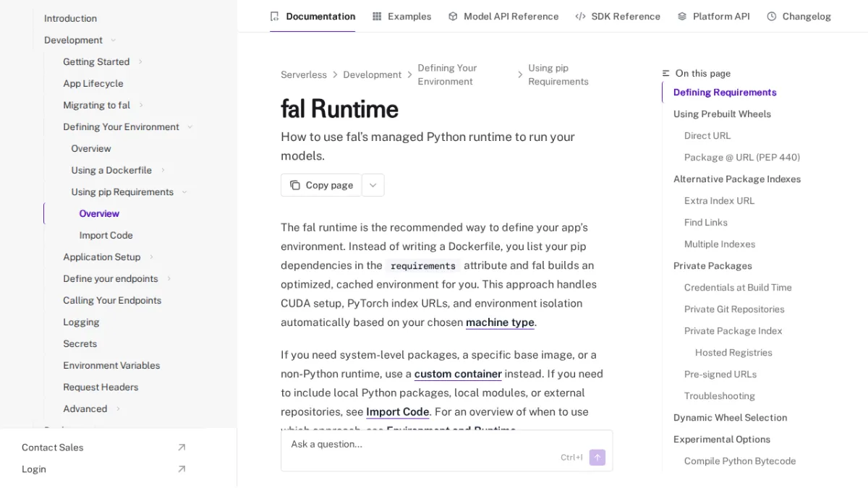Jump to Private Packages section
Screen dimensions: 868x488
tap(712, 266)
